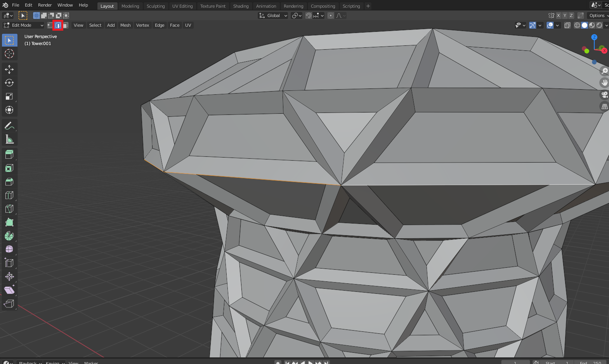Click the Measure tool
The height and width of the screenshot is (364, 609).
(9, 139)
